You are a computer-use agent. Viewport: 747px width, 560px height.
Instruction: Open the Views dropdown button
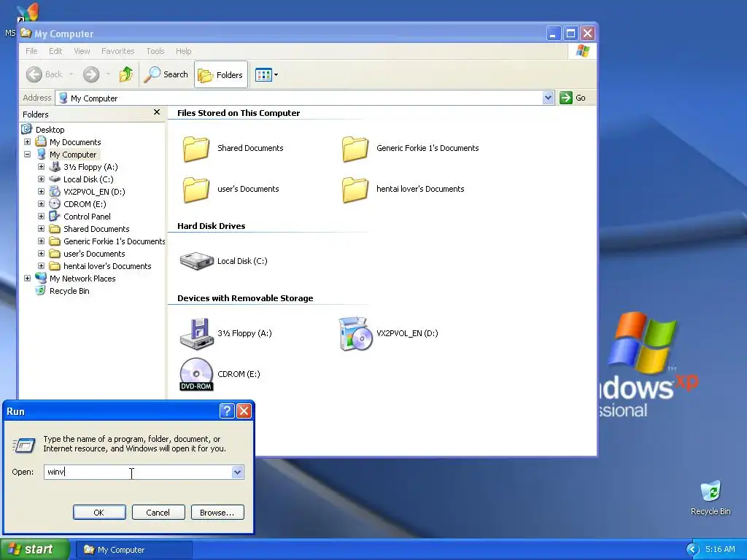pyautogui.click(x=266, y=75)
